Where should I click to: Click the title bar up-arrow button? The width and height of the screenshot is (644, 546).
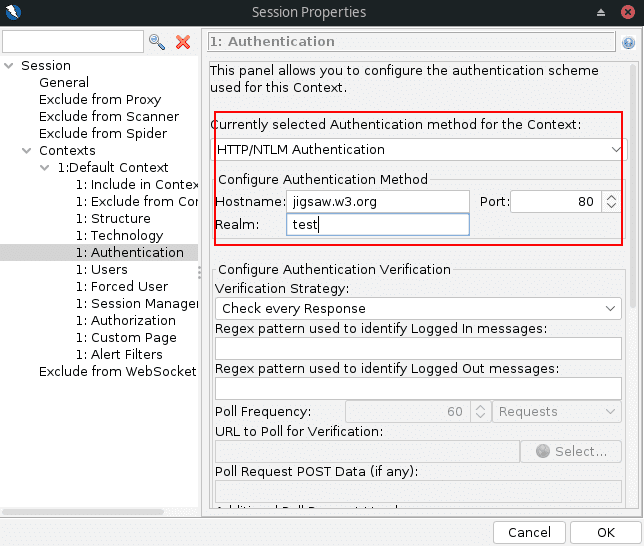pos(601,12)
